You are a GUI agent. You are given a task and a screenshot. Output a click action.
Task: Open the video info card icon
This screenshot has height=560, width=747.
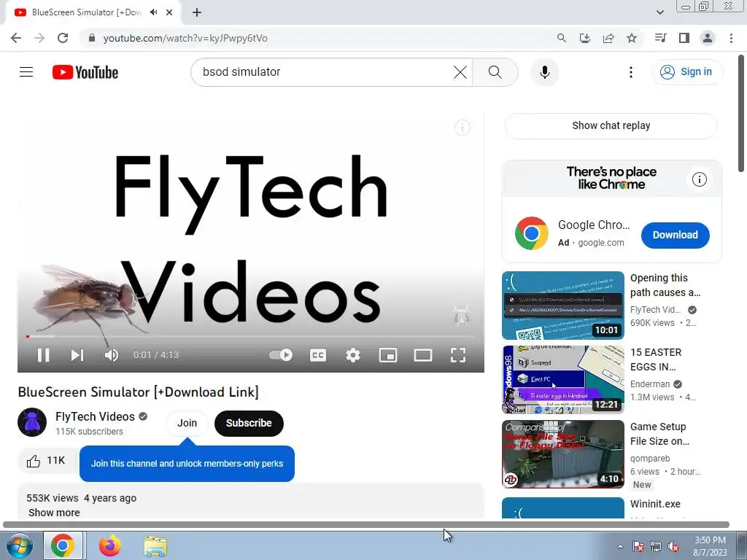tap(462, 128)
